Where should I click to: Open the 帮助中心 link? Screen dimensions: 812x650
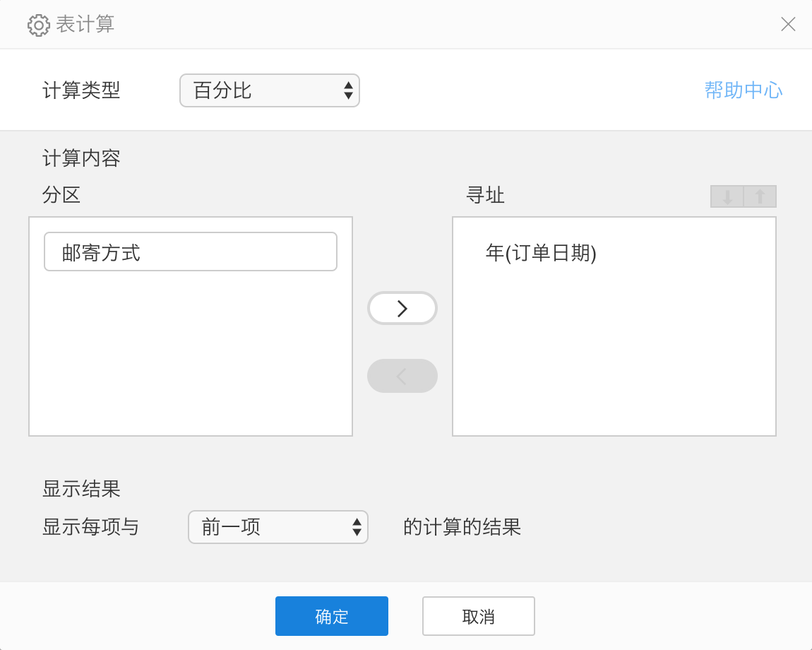(x=743, y=90)
